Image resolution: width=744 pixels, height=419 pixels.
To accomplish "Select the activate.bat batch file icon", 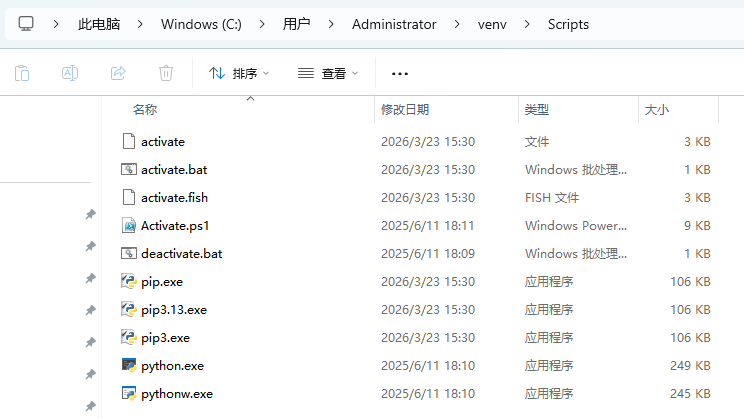I will tap(128, 170).
